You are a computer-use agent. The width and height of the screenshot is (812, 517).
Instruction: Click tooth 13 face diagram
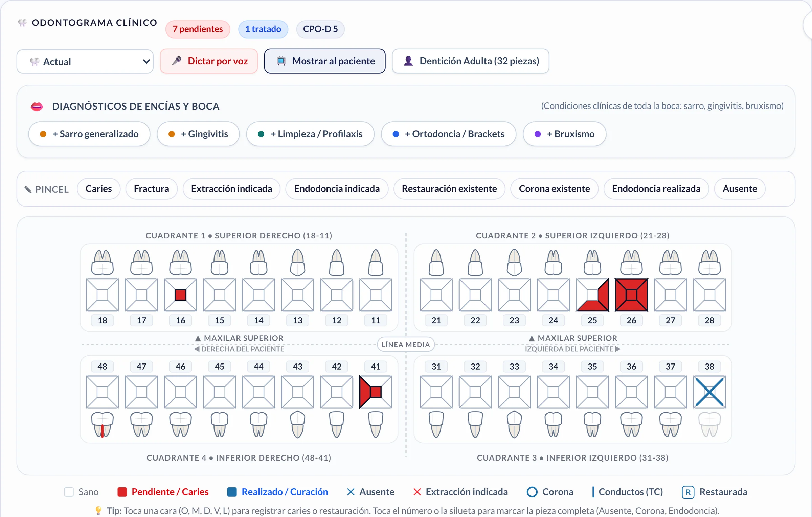298,295
